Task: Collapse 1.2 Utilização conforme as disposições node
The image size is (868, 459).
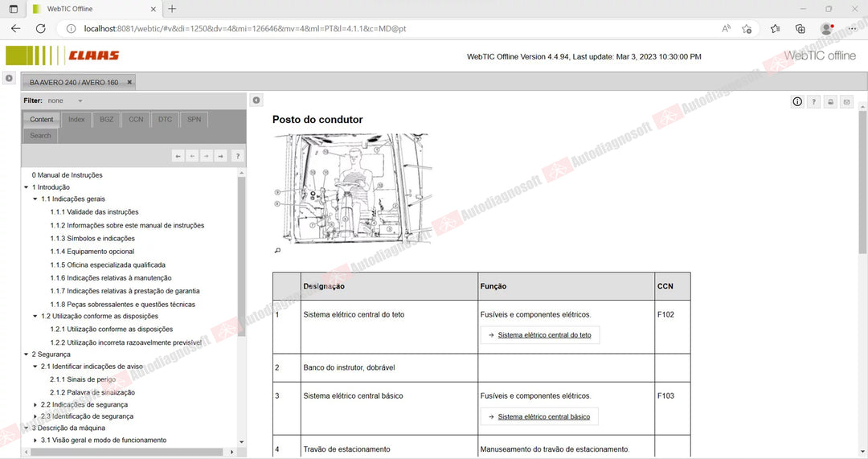Action: coord(35,316)
